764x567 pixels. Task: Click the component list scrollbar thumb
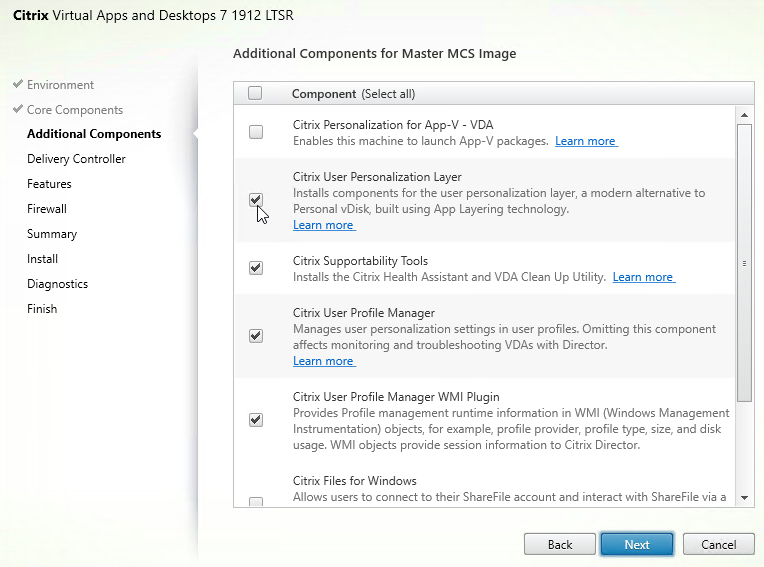[743, 260]
